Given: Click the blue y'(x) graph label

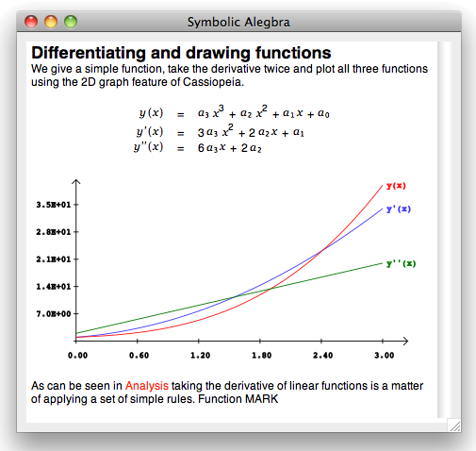Looking at the screenshot, I should click(399, 209).
